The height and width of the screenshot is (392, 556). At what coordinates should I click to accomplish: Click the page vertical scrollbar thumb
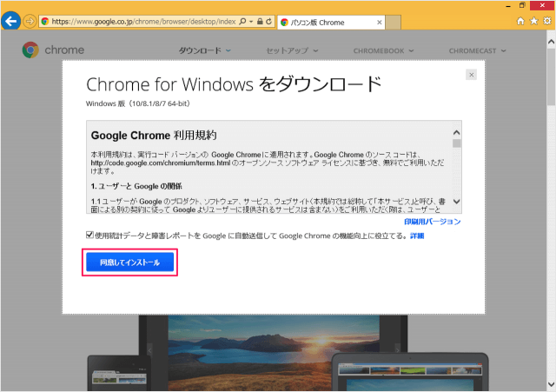(551, 76)
